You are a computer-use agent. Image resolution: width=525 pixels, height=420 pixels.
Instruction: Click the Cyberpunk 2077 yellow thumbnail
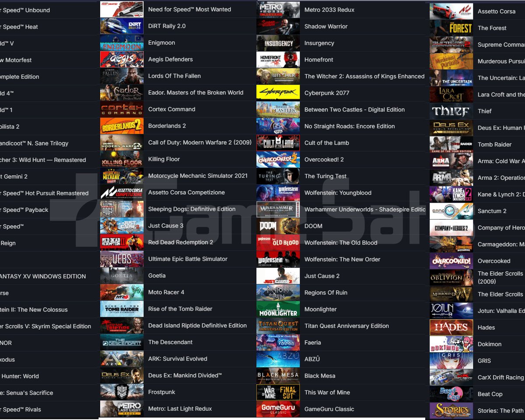coord(278,93)
